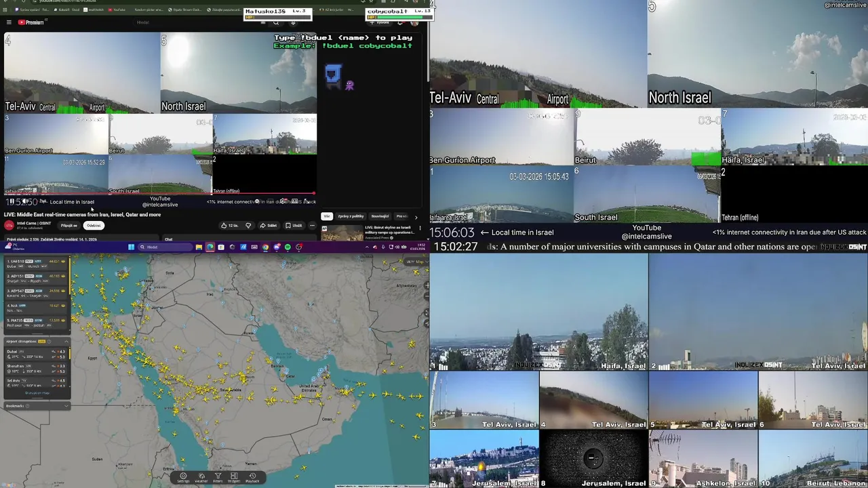
Task: Seek on the red video progress bar
Action: tap(160, 194)
